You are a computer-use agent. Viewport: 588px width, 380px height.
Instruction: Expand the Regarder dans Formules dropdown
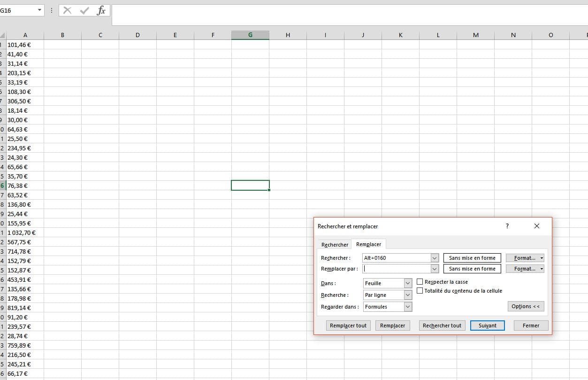(408, 307)
